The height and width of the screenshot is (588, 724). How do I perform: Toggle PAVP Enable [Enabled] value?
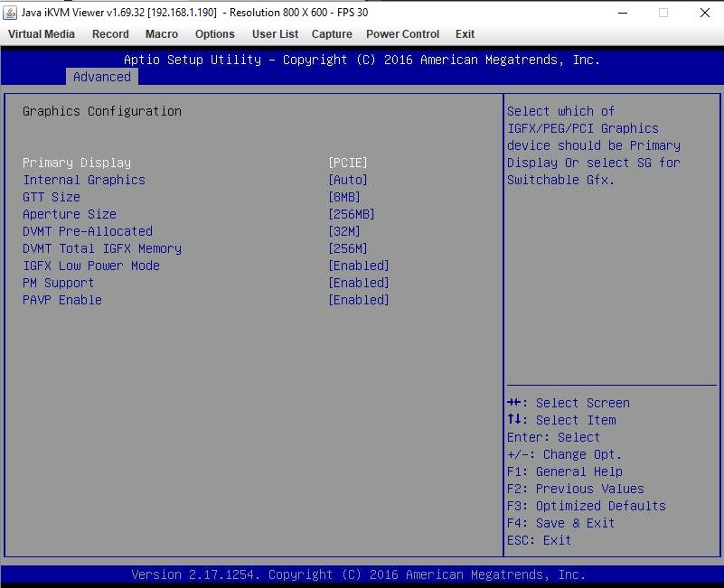[359, 300]
